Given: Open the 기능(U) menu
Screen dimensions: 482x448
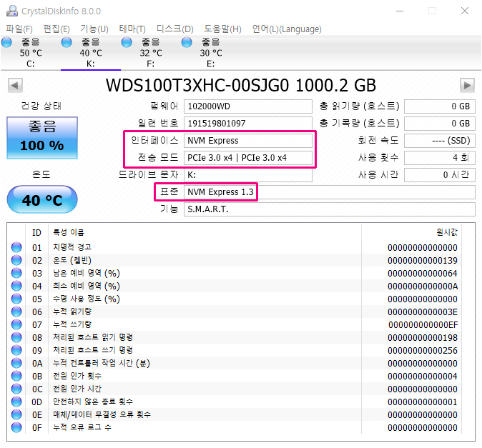Looking at the screenshot, I should (94, 29).
